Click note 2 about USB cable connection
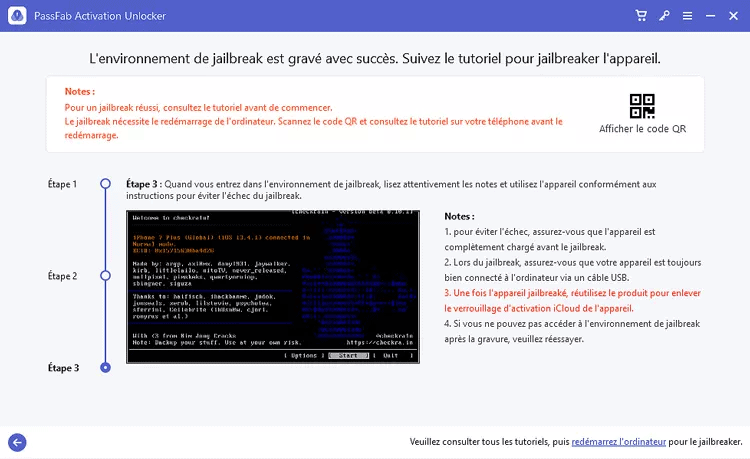Screen dimensions: 750x459 pyautogui.click(x=573, y=270)
